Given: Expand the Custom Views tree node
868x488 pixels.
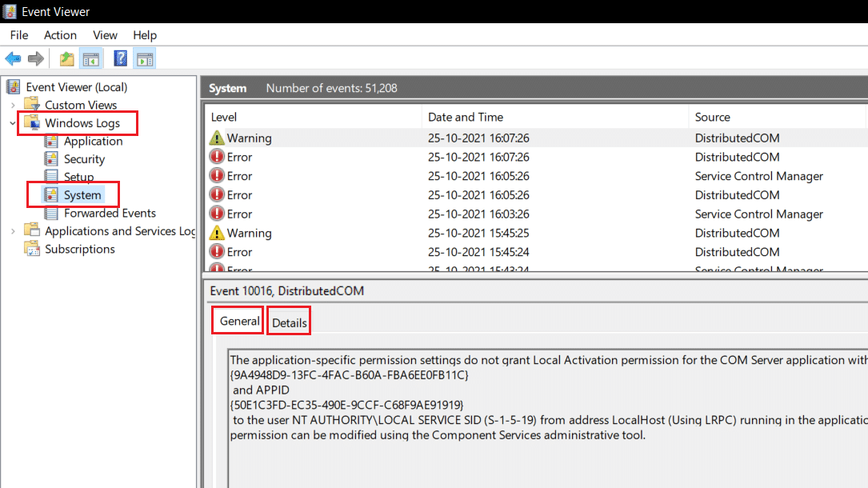Looking at the screenshot, I should click(13, 105).
